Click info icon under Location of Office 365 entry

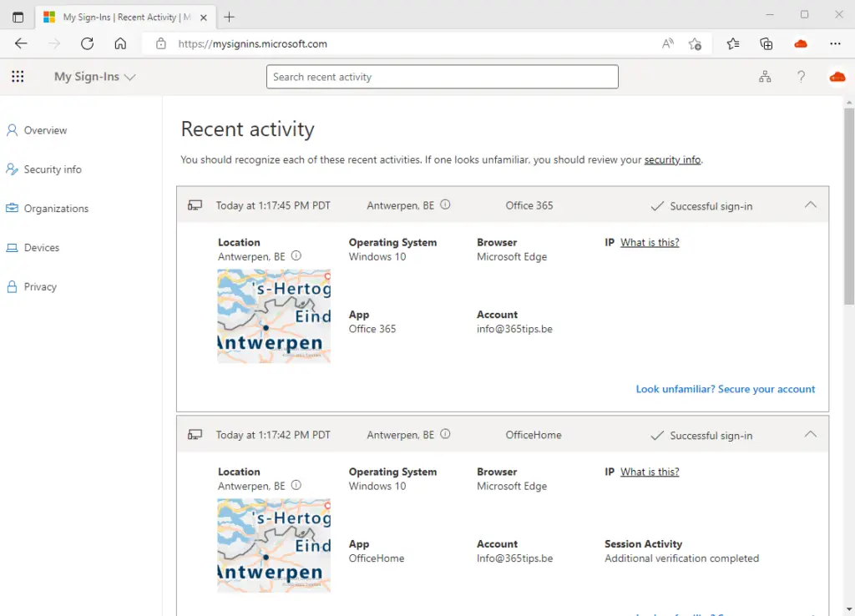296,255
